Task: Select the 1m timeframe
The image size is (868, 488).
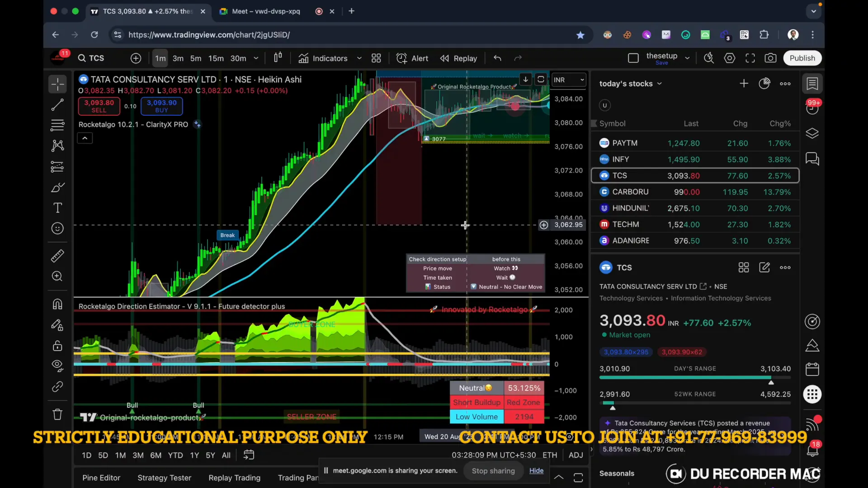Action: (160, 58)
